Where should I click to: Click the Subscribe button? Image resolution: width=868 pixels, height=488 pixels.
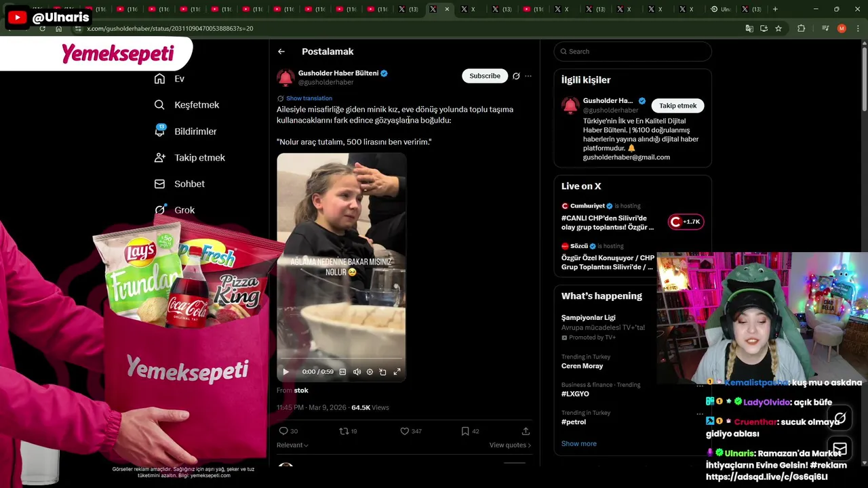[x=485, y=76]
